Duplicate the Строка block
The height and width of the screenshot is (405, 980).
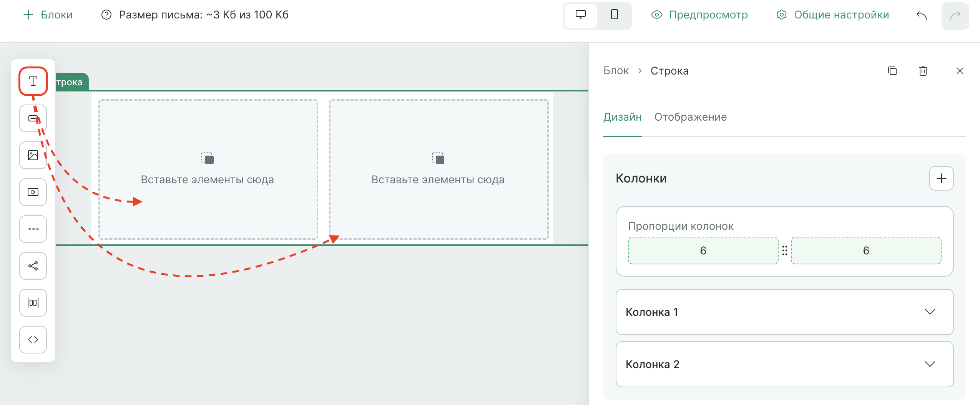(892, 71)
